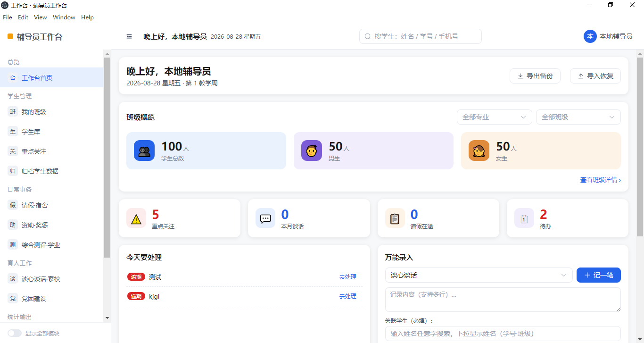Open the 全部专业 dropdown
The height and width of the screenshot is (343, 644).
[x=495, y=117]
